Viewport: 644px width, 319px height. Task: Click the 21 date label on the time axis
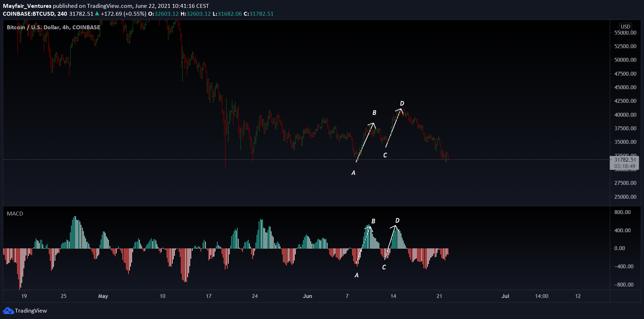439,296
